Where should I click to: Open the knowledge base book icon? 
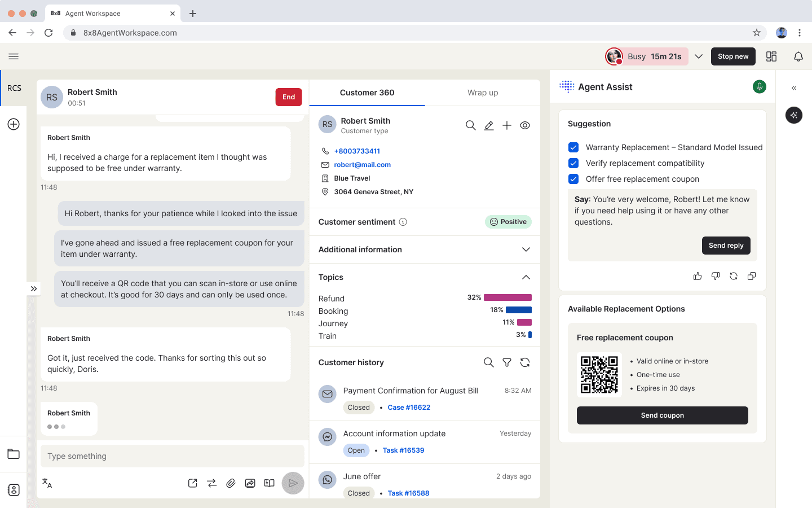tap(270, 483)
